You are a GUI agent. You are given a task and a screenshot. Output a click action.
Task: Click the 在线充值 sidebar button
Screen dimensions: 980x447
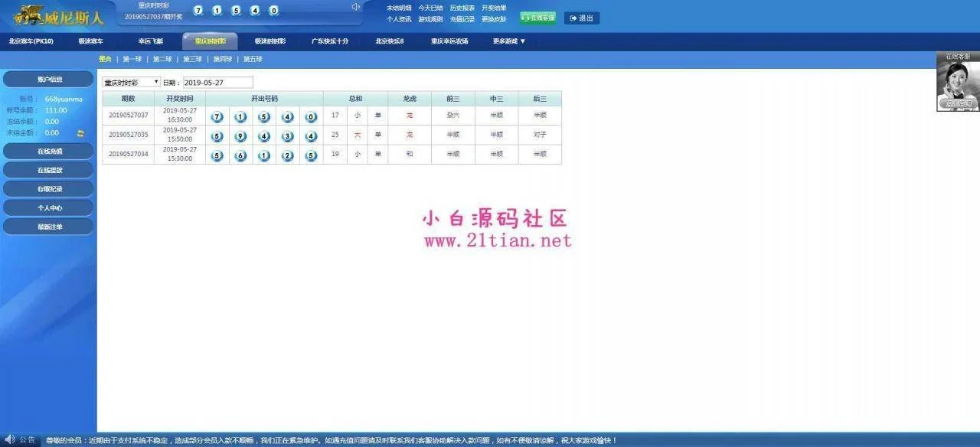[x=50, y=152]
